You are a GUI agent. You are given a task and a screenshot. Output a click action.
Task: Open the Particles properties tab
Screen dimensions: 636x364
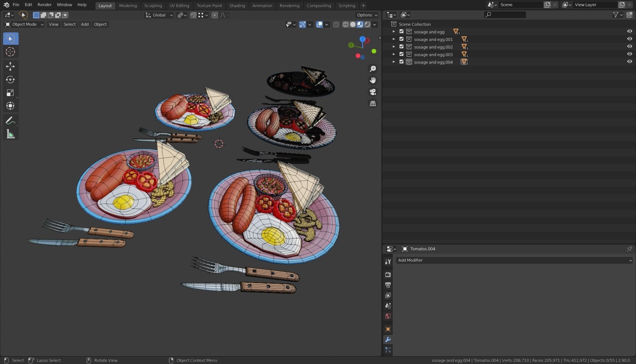(388, 350)
